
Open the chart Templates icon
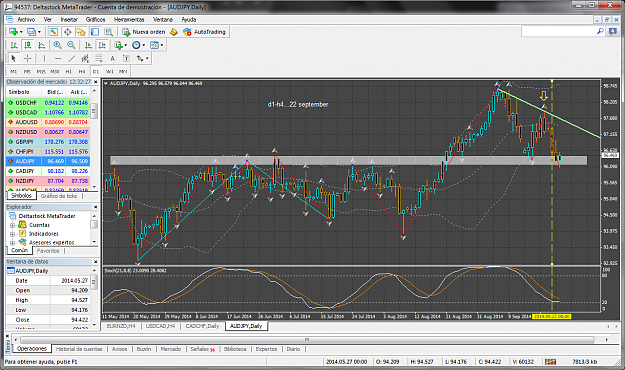coord(154,45)
